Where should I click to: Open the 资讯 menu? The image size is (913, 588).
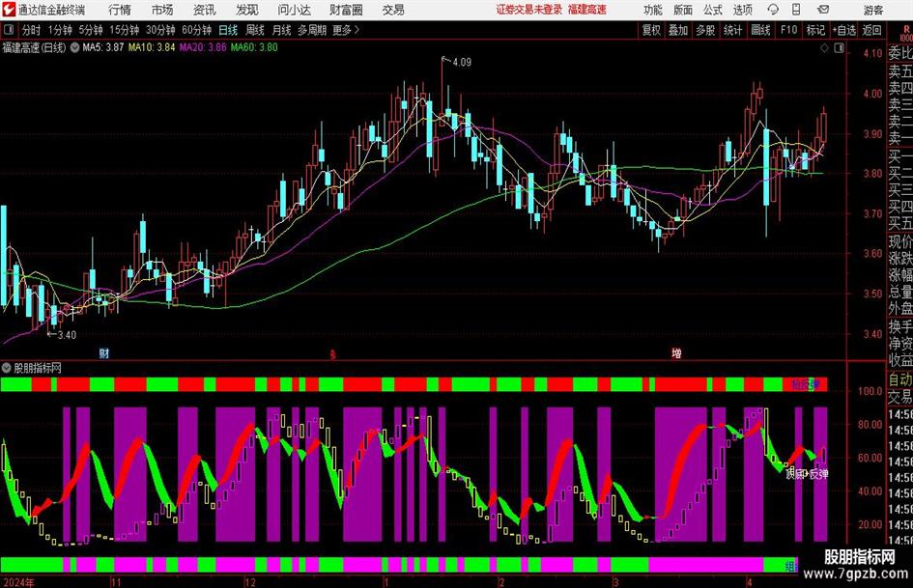(x=205, y=10)
